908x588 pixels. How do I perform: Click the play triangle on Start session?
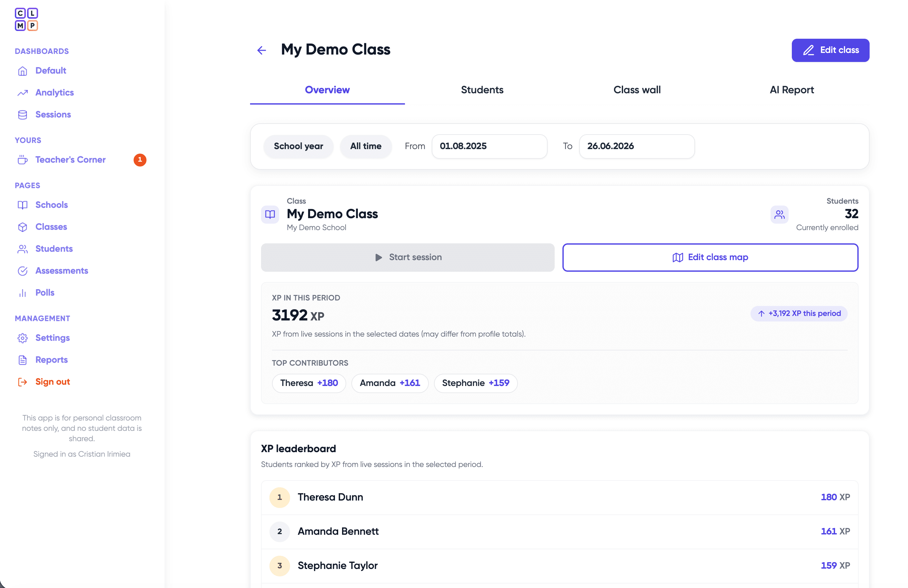378,258
